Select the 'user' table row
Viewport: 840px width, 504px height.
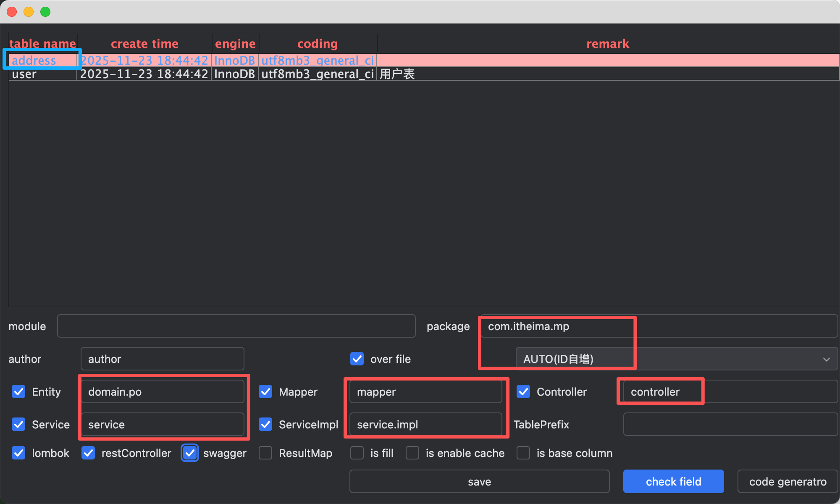(x=24, y=74)
